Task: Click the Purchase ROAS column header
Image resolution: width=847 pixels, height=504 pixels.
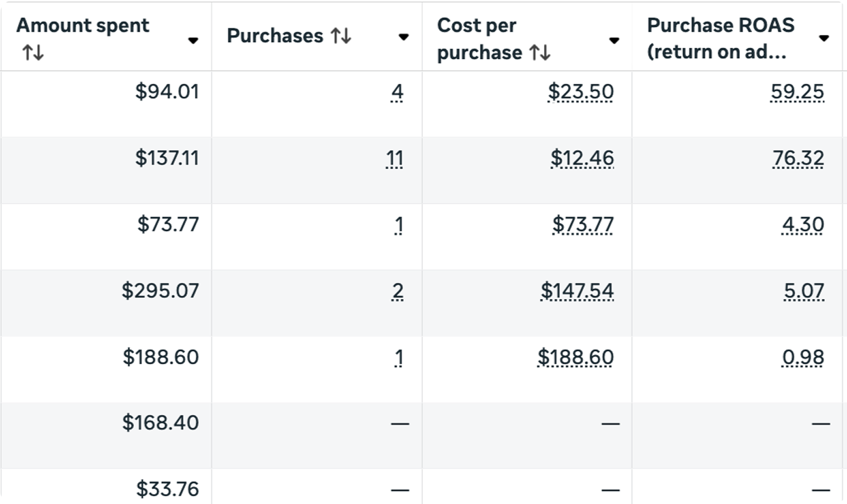Action: click(721, 38)
